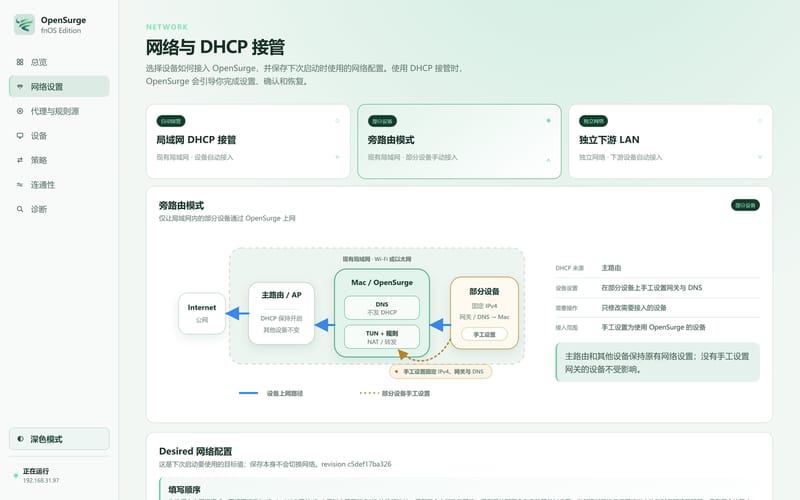Click 'Desired 网络配置' section heading
800x500 pixels.
195,451
